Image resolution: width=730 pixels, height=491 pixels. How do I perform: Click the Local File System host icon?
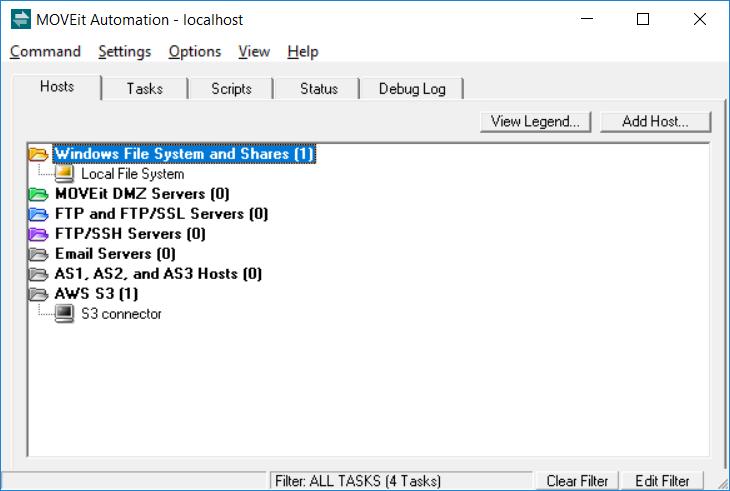coord(64,174)
